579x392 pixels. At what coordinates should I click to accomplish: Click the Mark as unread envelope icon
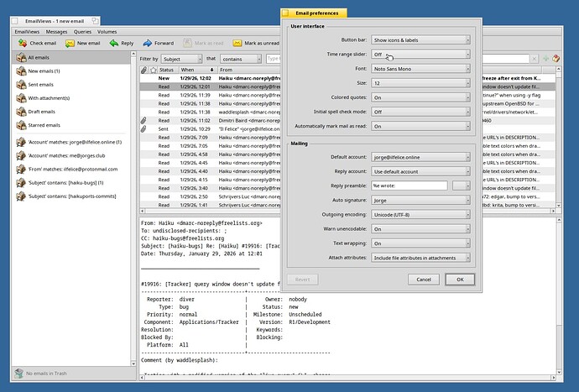pos(237,43)
